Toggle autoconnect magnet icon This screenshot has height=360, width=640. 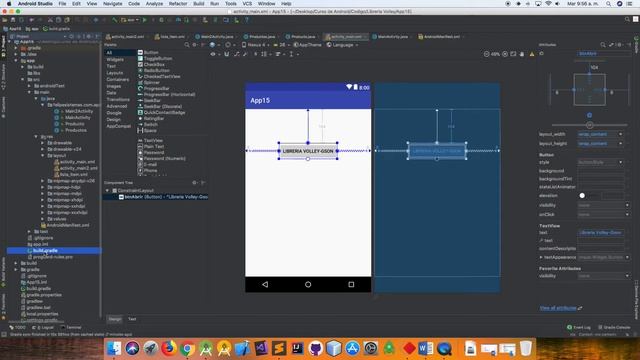[227, 54]
